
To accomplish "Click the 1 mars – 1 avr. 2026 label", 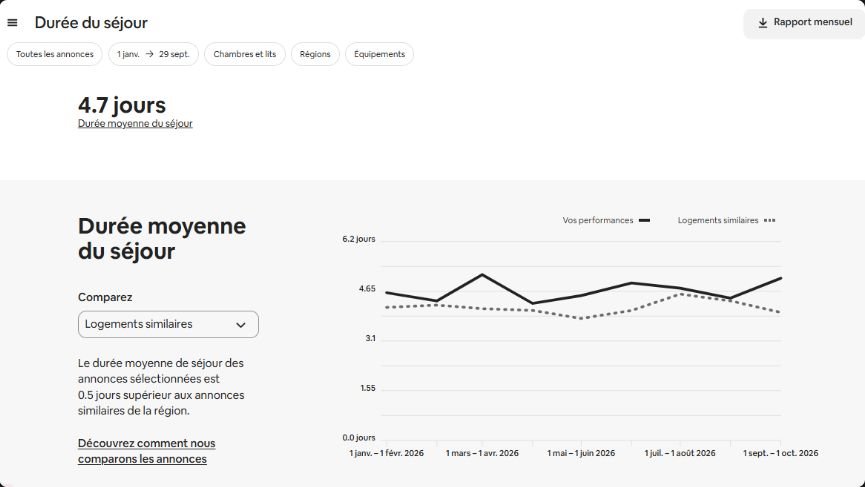I will tap(482, 453).
